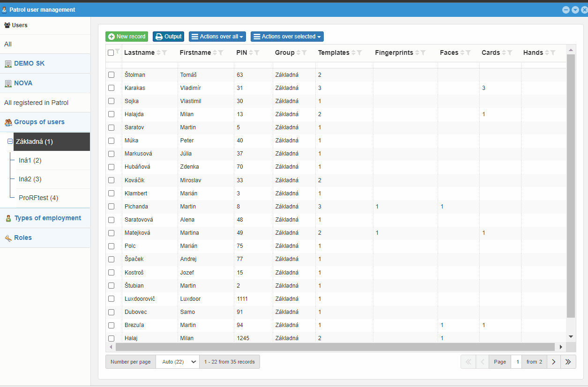Check the box for Karakas Vladimír

(x=112, y=88)
